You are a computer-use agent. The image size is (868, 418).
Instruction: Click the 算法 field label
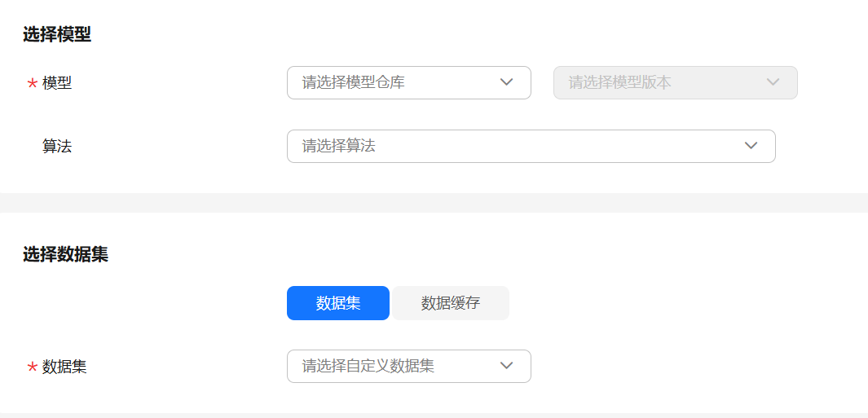click(57, 146)
